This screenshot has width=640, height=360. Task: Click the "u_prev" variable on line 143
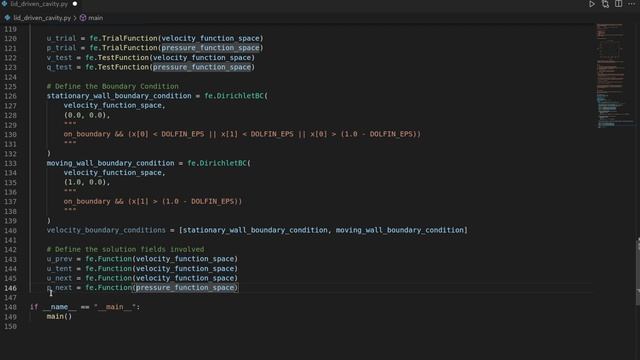point(59,259)
